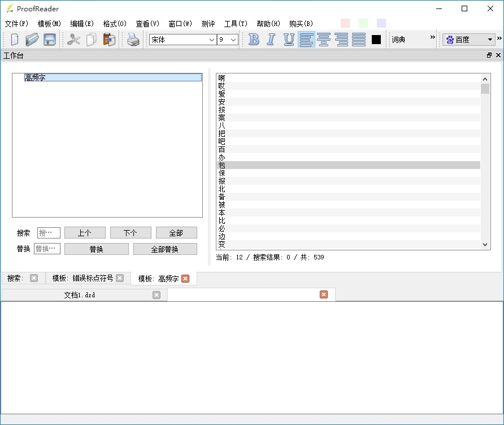Open the 帮助(H) menu
Viewport: 504px width, 425px height.
[268, 24]
